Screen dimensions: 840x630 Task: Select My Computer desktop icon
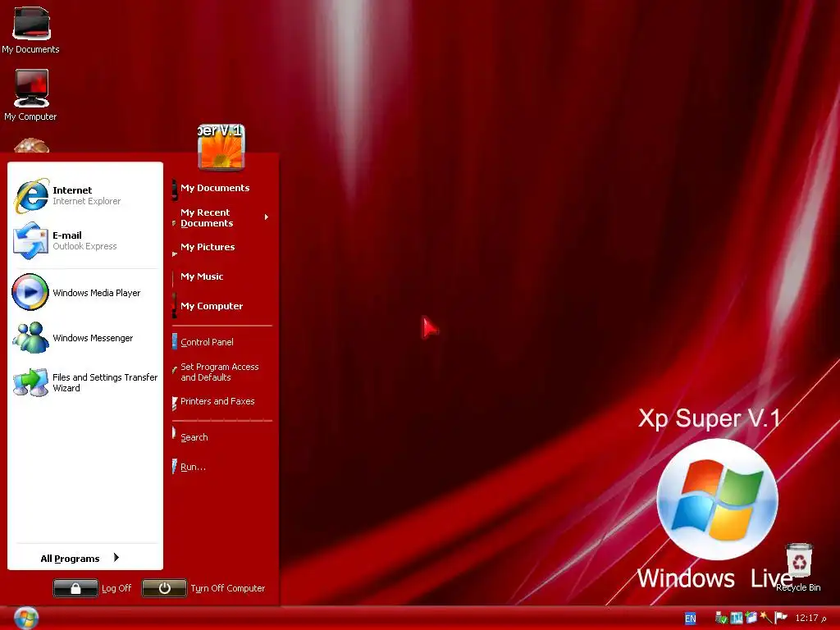pos(30,95)
